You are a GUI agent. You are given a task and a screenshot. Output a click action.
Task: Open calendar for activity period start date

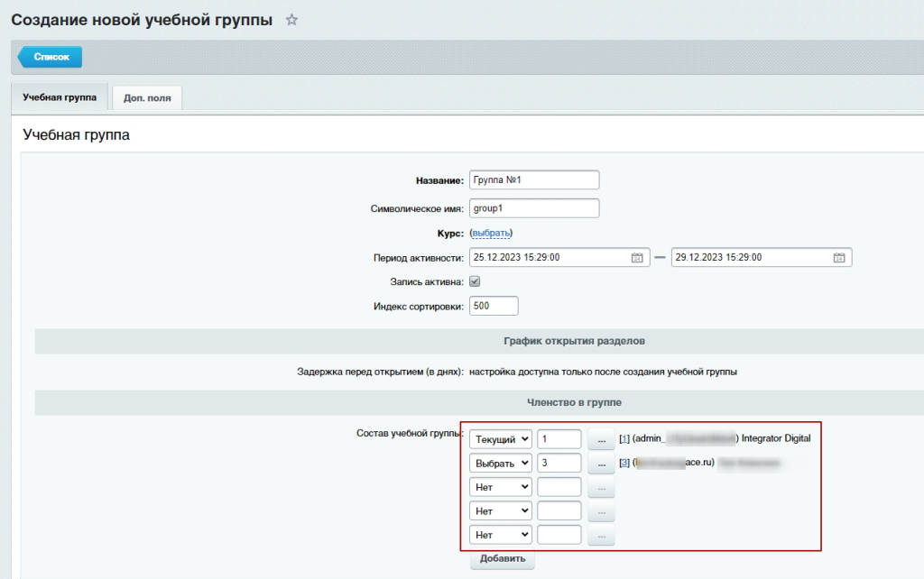click(637, 257)
